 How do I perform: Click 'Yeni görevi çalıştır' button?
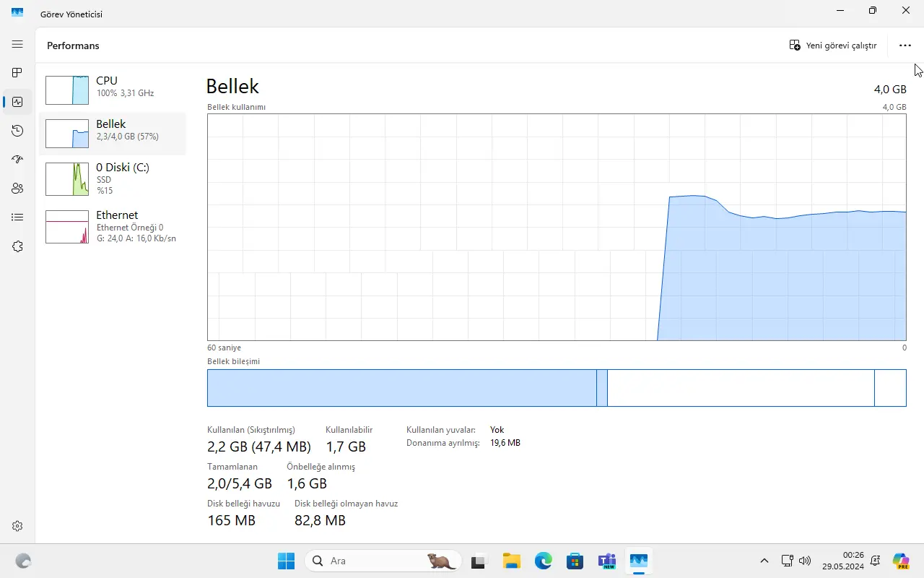833,46
